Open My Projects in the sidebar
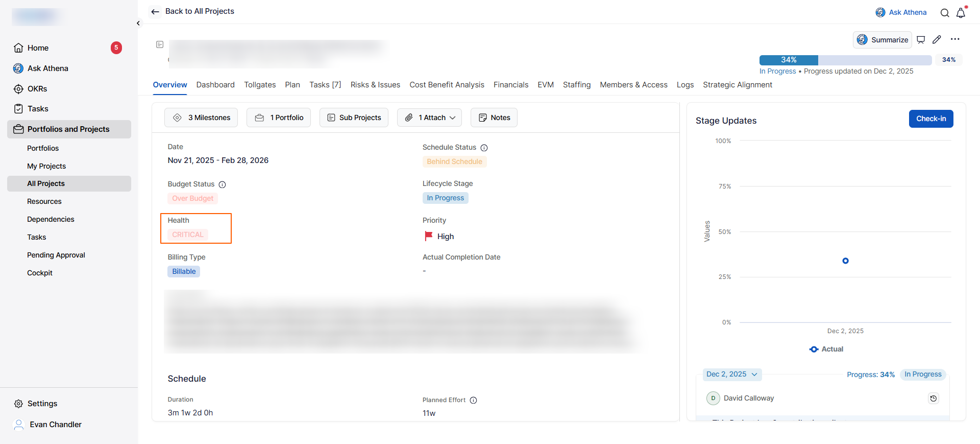This screenshot has width=980, height=444. (46, 166)
